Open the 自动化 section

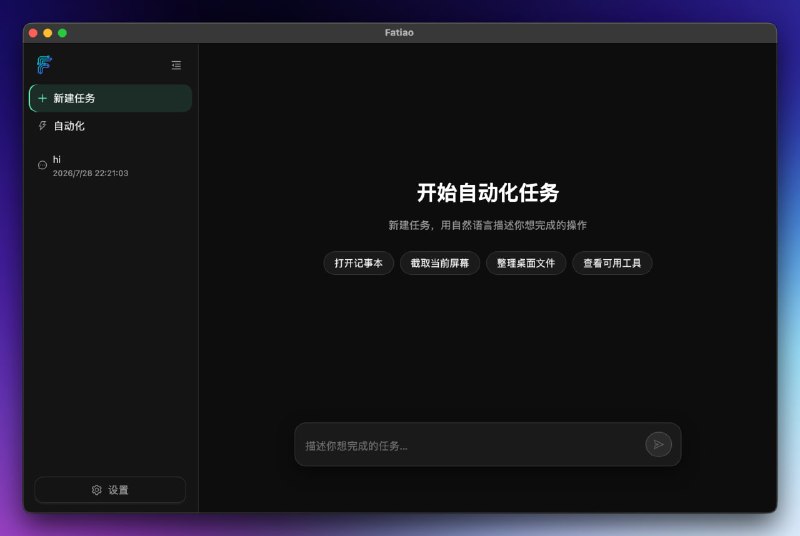(x=111, y=125)
